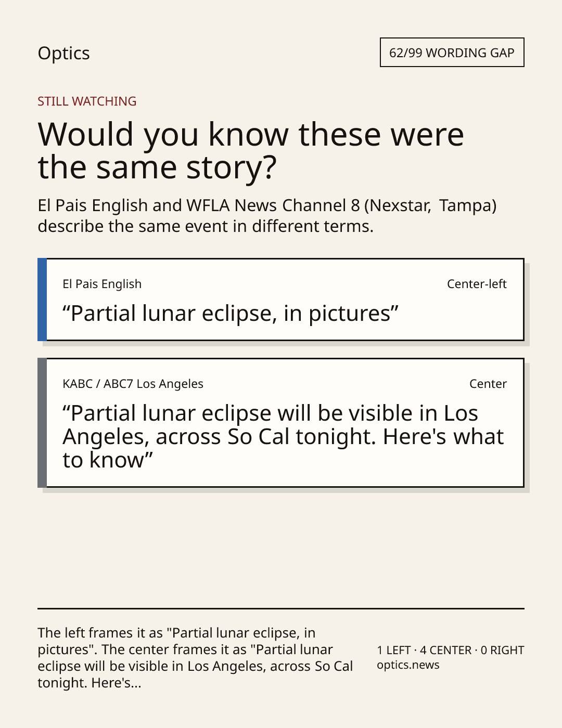Click the KABC / ABC7 Los Angeles source name
Image resolution: width=562 pixels, height=728 pixels.
tap(133, 384)
